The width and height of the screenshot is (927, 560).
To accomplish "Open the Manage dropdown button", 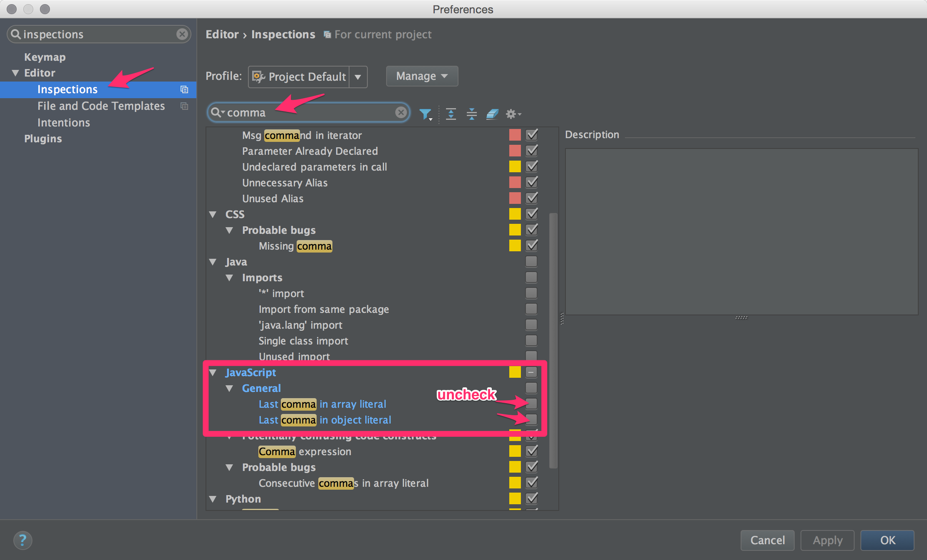I will 422,76.
